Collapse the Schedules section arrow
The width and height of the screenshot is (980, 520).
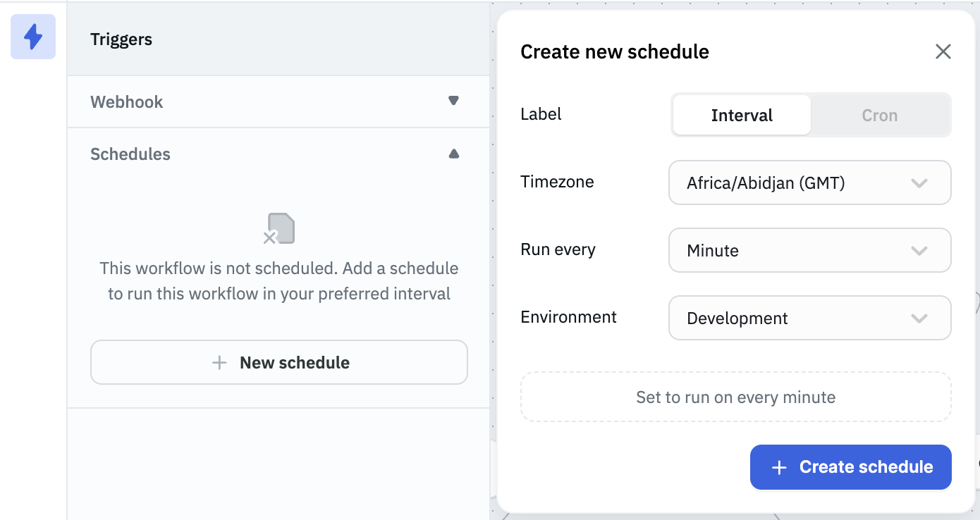pyautogui.click(x=453, y=154)
